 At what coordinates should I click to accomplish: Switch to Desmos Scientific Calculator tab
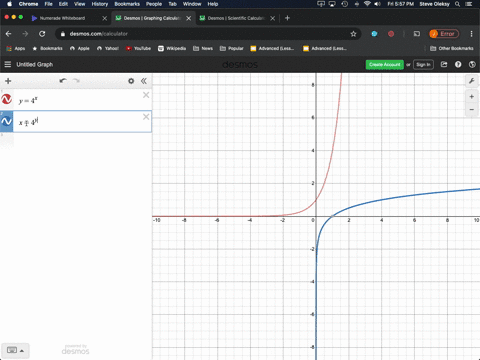(237, 18)
